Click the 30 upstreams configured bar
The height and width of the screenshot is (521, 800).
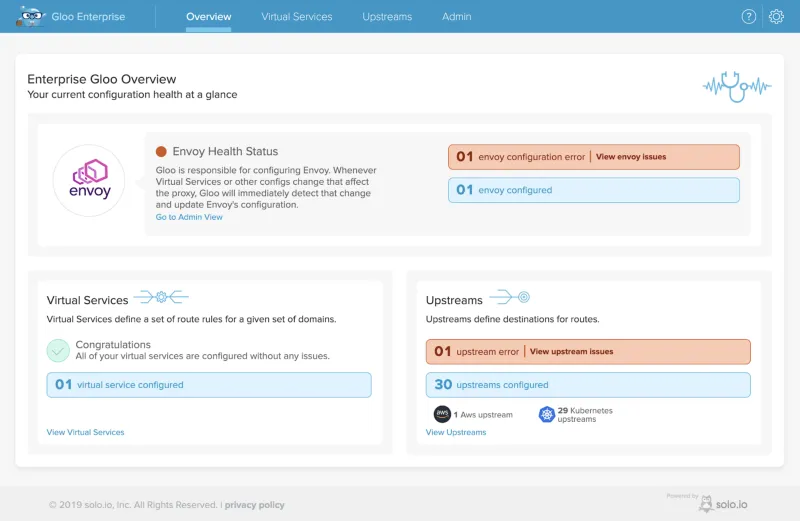(588, 385)
